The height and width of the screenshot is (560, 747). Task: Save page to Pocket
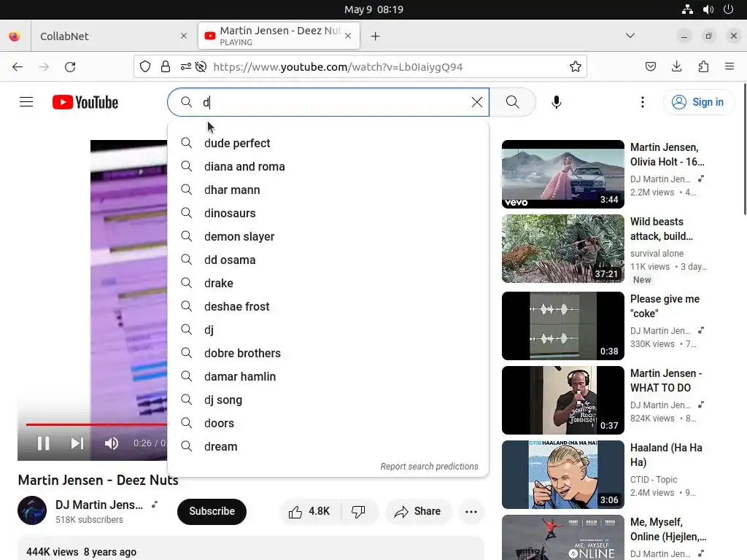650,66
